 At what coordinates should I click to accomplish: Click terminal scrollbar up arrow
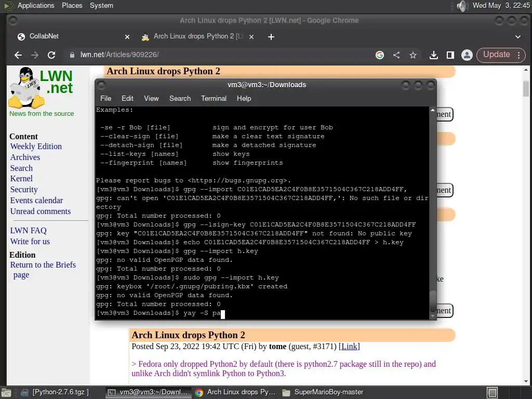click(433, 110)
